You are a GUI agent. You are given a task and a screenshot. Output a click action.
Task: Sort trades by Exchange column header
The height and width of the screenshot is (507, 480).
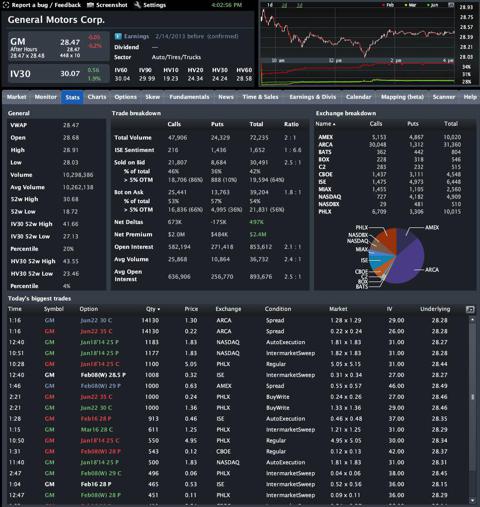click(228, 309)
